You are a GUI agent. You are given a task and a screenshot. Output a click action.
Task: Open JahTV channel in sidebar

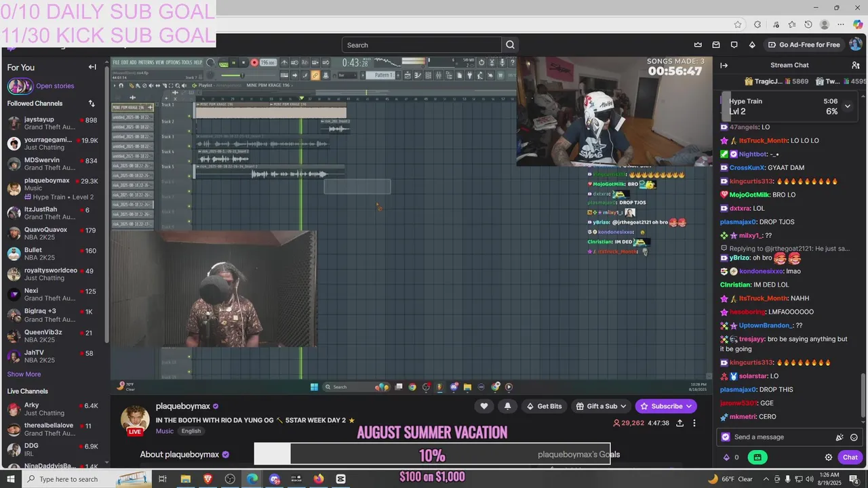[x=54, y=357]
